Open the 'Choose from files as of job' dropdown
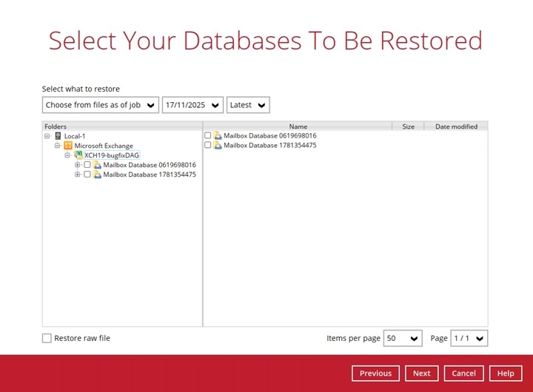 (x=101, y=105)
